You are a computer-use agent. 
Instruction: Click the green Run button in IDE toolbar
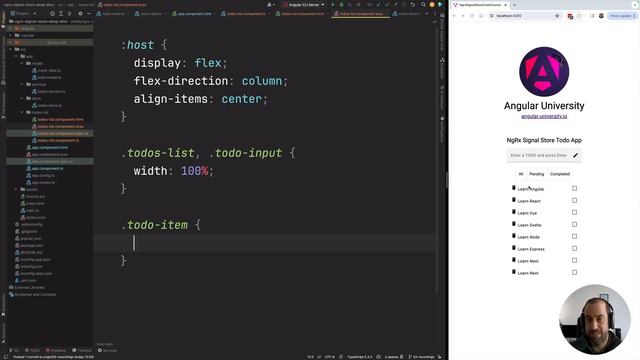coord(333,4)
